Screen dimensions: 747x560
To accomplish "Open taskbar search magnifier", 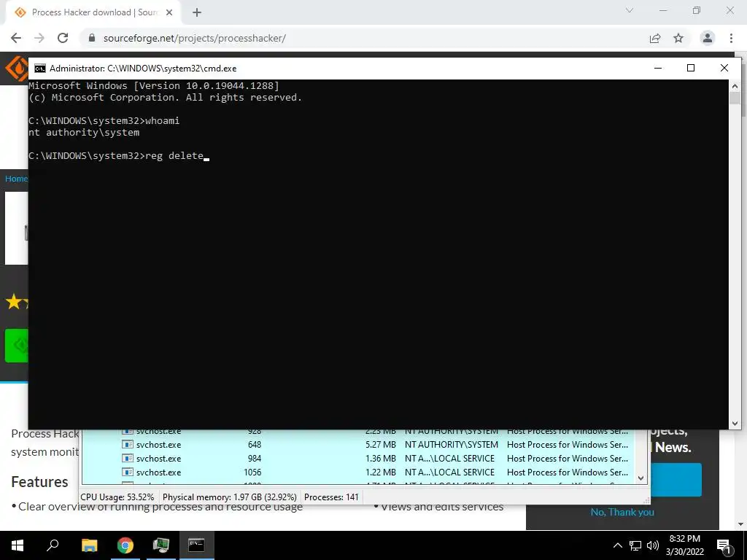I will [x=53, y=545].
